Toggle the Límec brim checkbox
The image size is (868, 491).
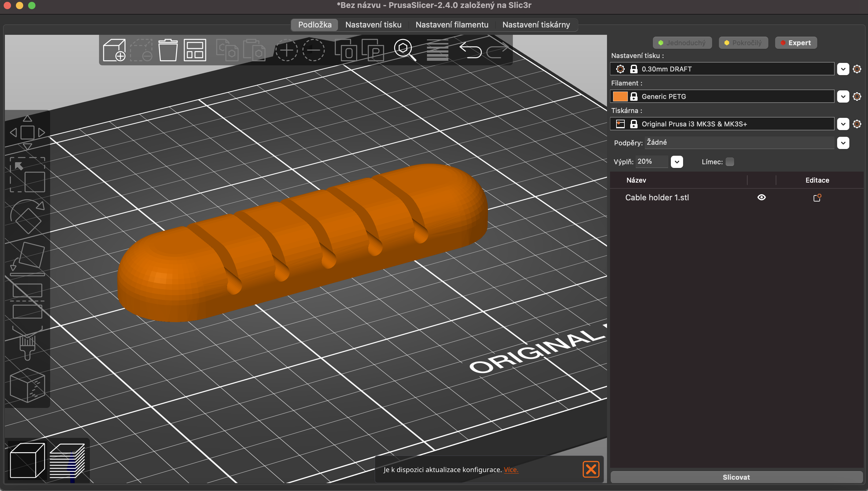click(x=730, y=162)
